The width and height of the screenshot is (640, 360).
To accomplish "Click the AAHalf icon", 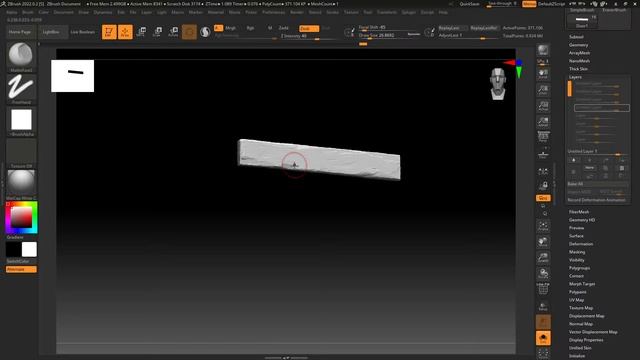I will pos(543,122).
